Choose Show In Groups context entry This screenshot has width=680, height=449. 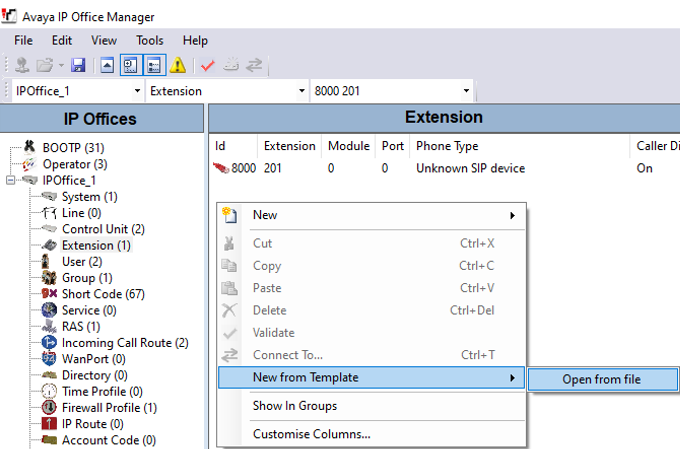pos(372,406)
